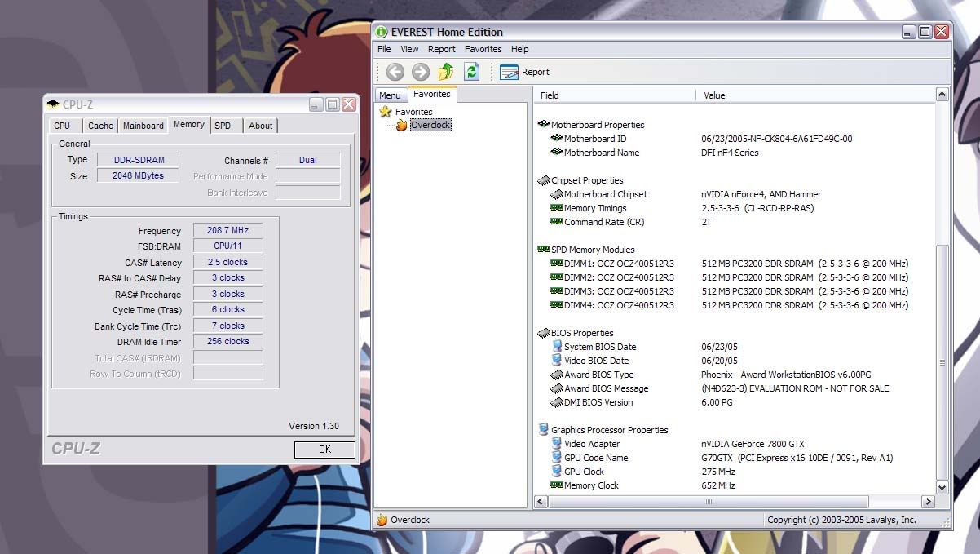Select the Overclock flame icon in tree

pyautogui.click(x=401, y=125)
